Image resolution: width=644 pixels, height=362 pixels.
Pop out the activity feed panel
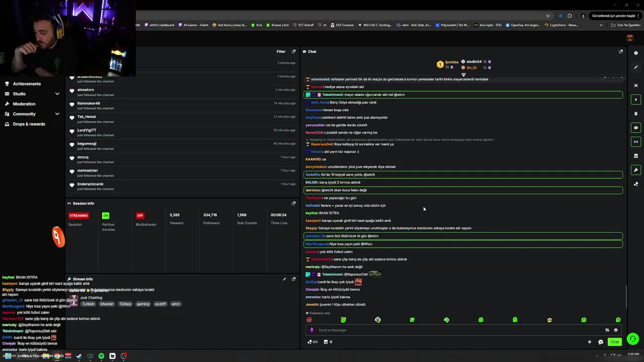(294, 51)
